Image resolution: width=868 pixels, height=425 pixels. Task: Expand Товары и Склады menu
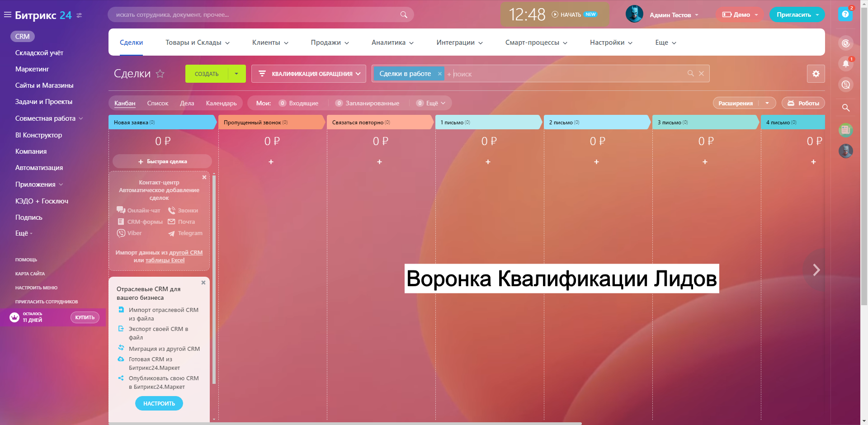coord(198,42)
